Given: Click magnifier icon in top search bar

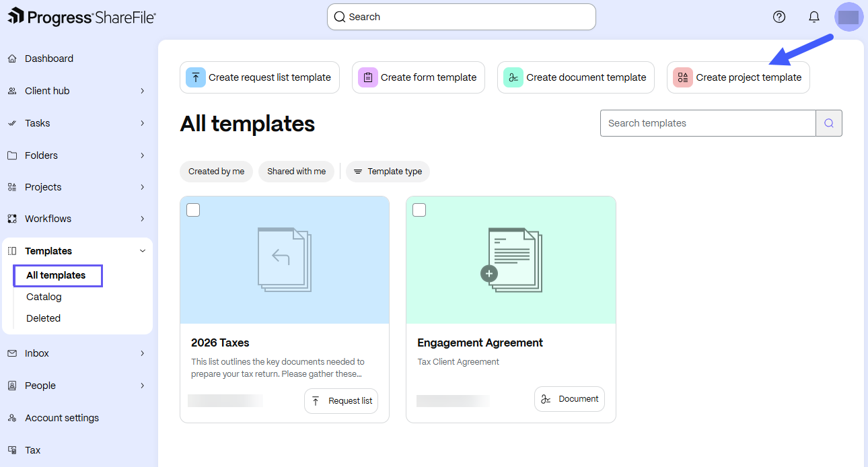Looking at the screenshot, I should click(x=340, y=17).
